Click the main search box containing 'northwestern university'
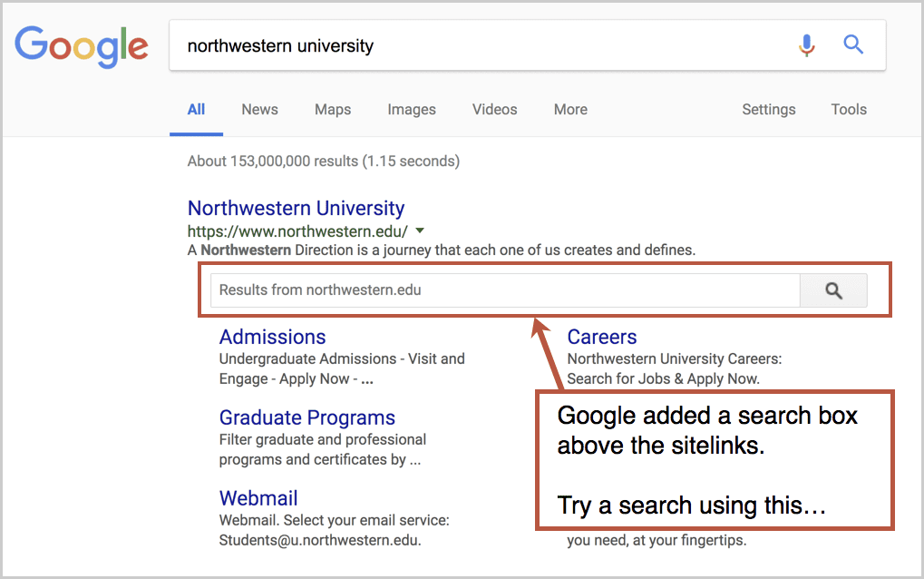The image size is (924, 579). tap(528, 45)
